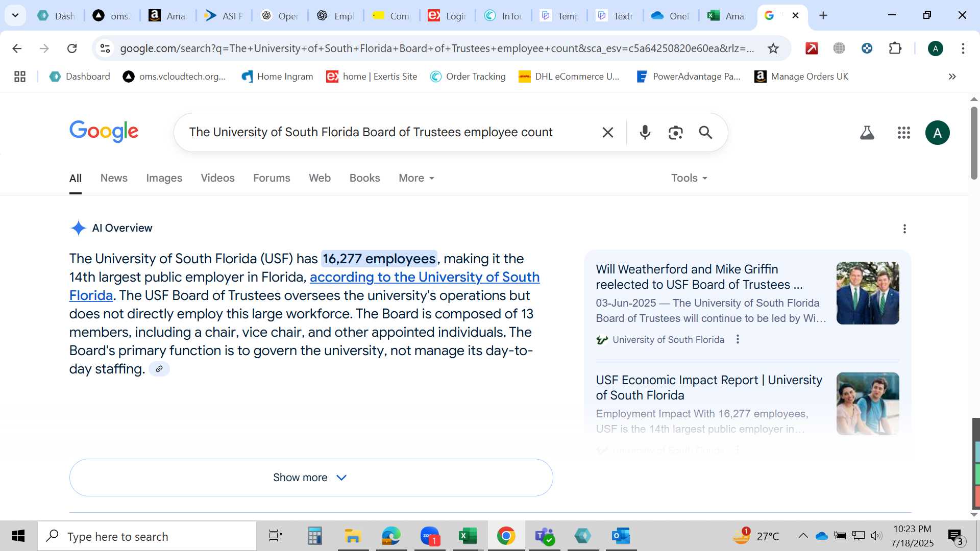Select the OneDrive browser tab
Screen dimensions: 980x551
pyautogui.click(x=670, y=16)
